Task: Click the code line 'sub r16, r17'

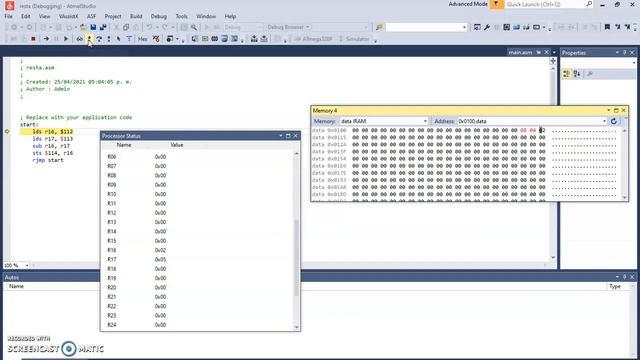Action: (51, 146)
